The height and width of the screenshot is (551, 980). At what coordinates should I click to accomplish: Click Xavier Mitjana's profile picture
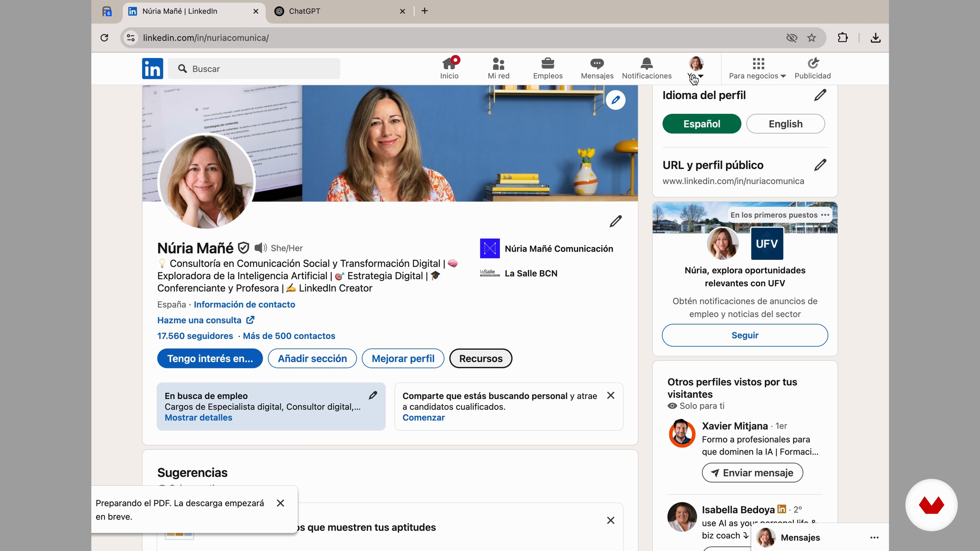coord(682,433)
